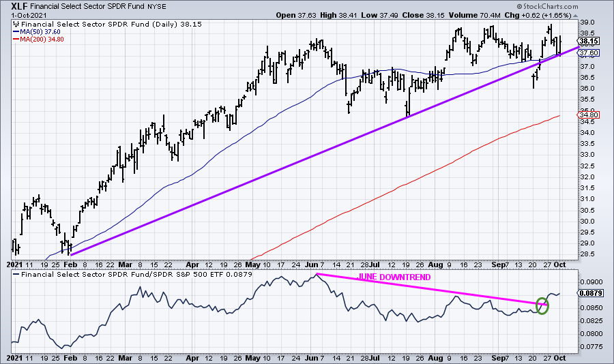This screenshot has height=364, width=614.
Task: Click the NYSE exchange label
Action: point(157,7)
